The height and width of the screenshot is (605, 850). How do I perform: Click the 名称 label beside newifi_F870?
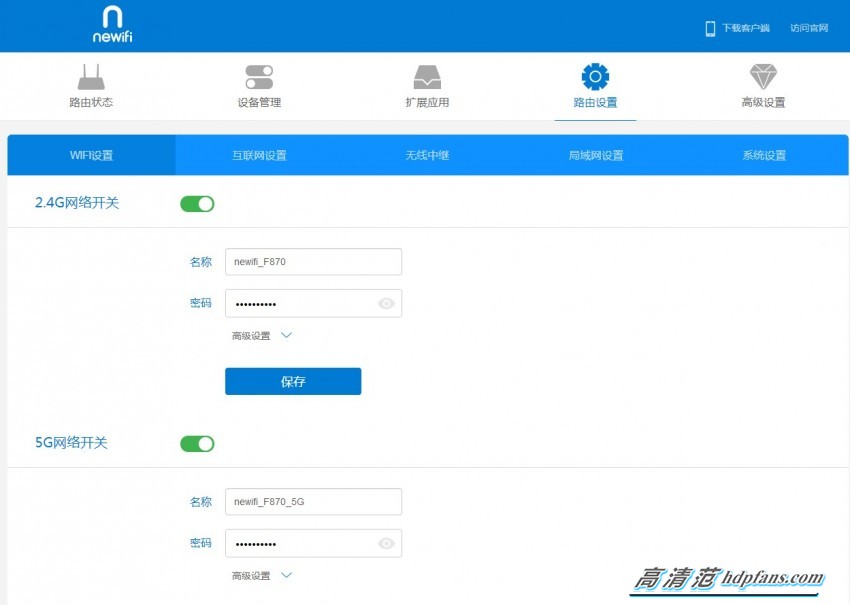pyautogui.click(x=201, y=262)
